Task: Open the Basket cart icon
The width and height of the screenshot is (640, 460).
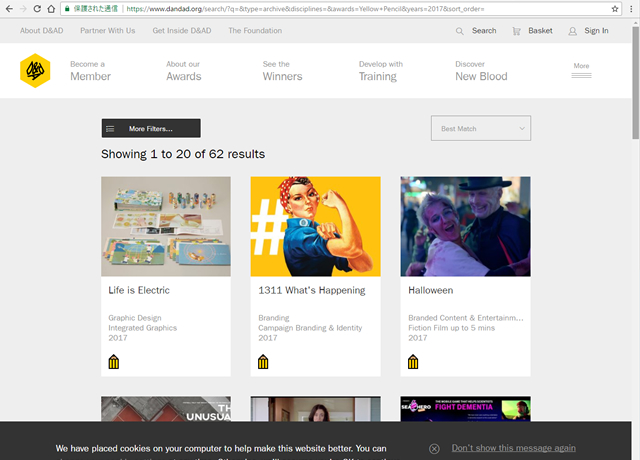Action: tap(516, 31)
